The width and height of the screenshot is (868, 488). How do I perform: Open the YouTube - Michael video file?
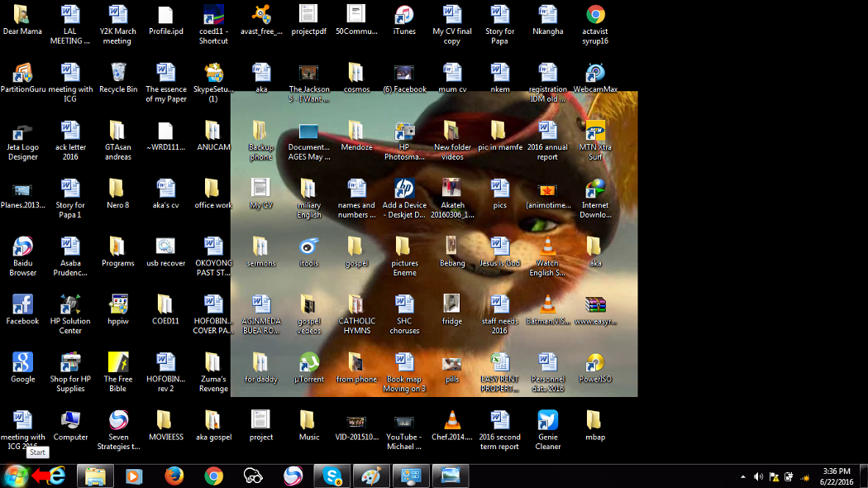pos(404,430)
